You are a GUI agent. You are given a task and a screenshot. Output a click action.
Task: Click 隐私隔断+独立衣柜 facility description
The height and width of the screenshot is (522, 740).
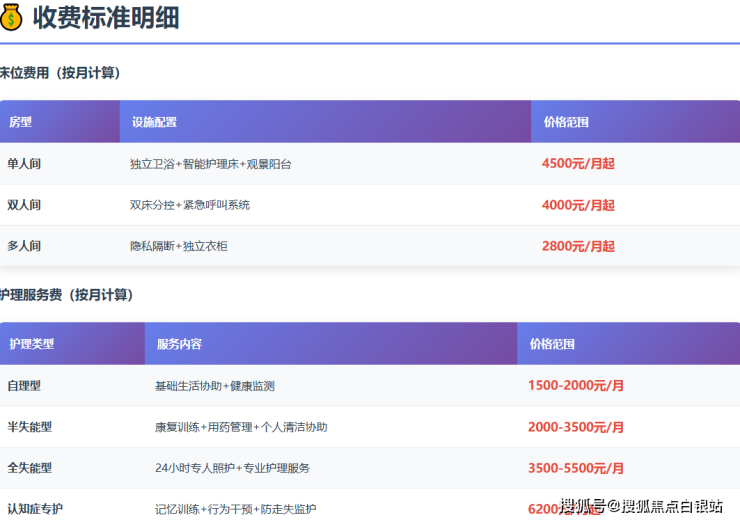[x=179, y=246]
